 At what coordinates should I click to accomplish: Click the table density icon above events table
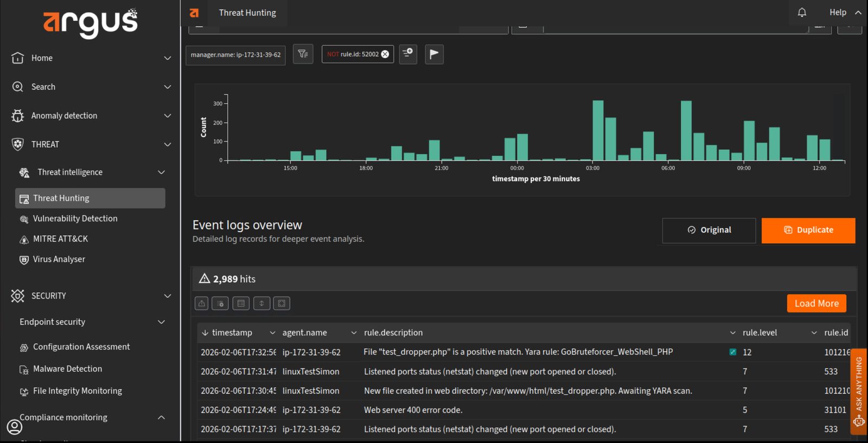tap(241, 303)
